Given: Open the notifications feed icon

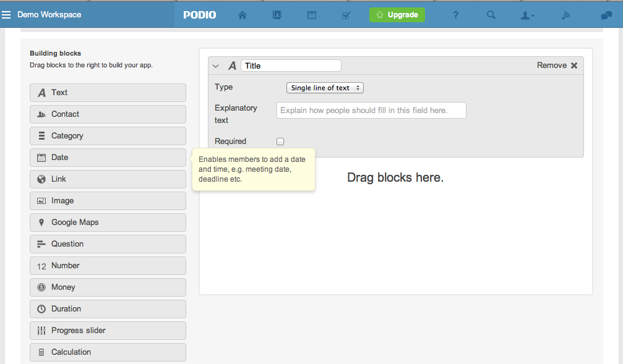Looking at the screenshot, I should 566,15.
